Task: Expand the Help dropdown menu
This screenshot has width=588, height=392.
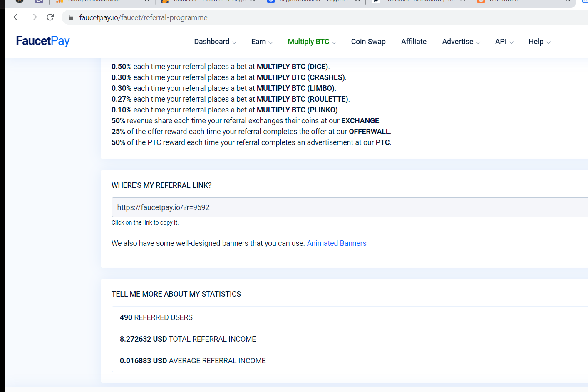Action: [x=540, y=42]
